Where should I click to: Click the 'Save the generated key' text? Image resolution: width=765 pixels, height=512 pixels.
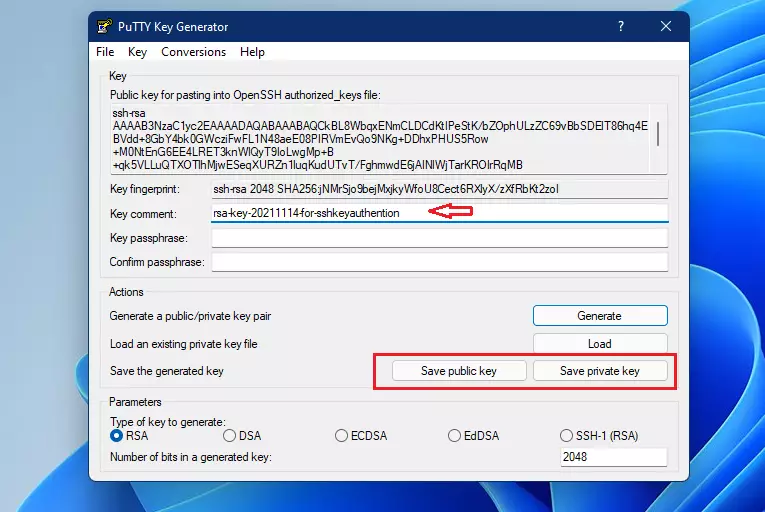(167, 371)
